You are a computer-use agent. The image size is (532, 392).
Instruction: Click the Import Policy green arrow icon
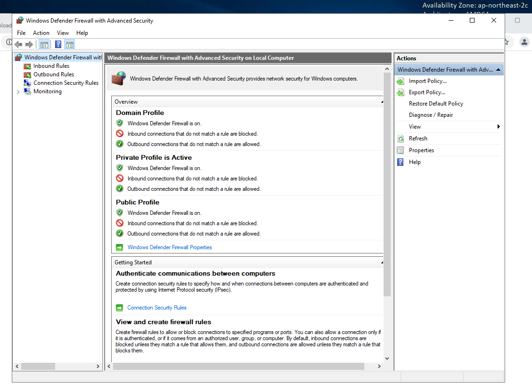(401, 81)
